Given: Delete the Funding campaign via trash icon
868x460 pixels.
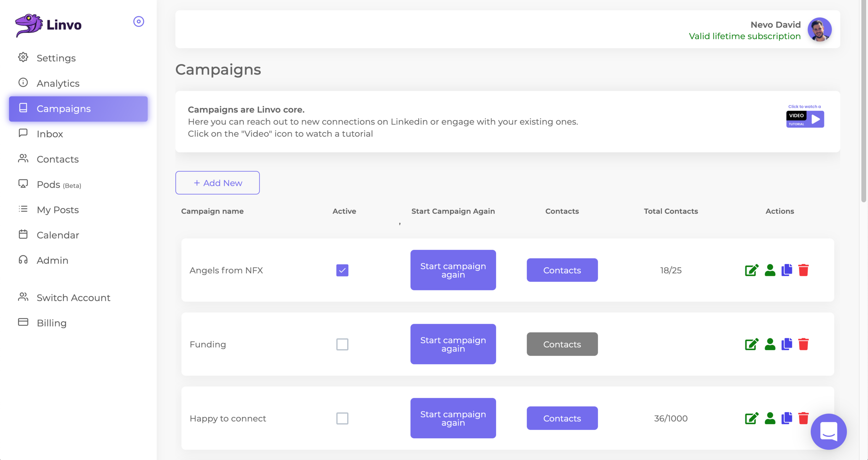Looking at the screenshot, I should pyautogui.click(x=803, y=344).
